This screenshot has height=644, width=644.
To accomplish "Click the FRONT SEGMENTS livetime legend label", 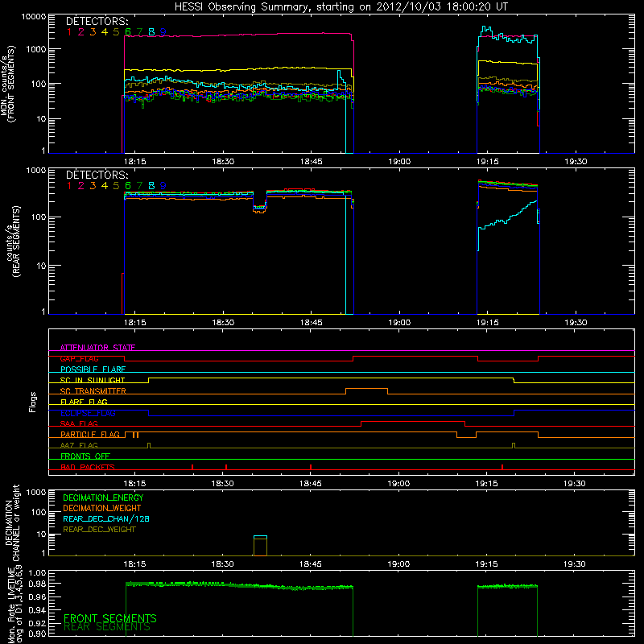I will (x=110, y=618).
